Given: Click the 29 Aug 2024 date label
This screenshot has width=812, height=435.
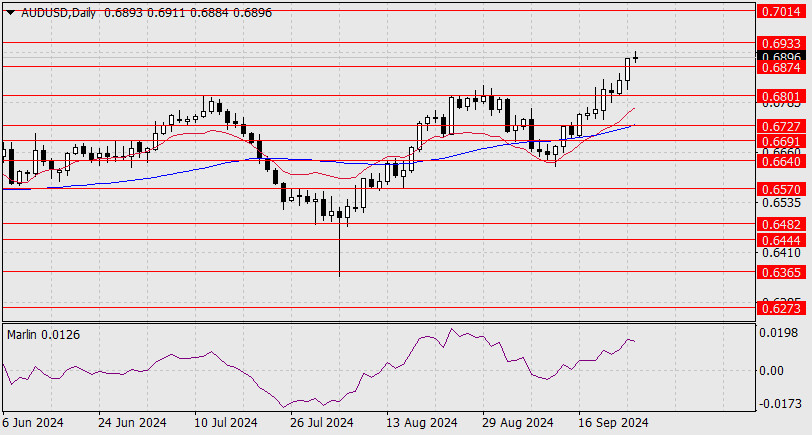Looking at the screenshot, I should 517,423.
